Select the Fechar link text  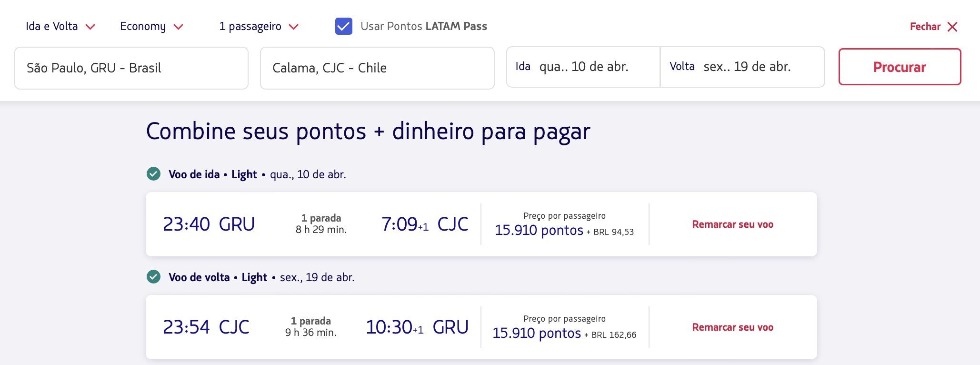pos(925,27)
